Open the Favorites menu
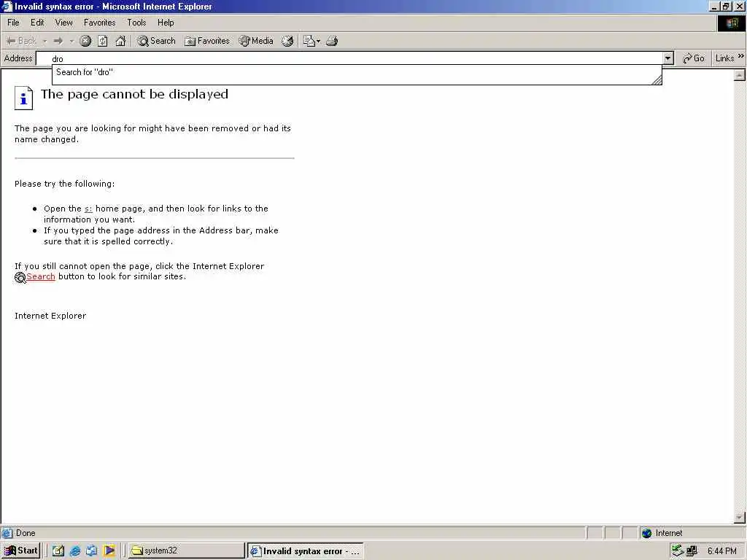The height and width of the screenshot is (560, 747). click(x=99, y=23)
